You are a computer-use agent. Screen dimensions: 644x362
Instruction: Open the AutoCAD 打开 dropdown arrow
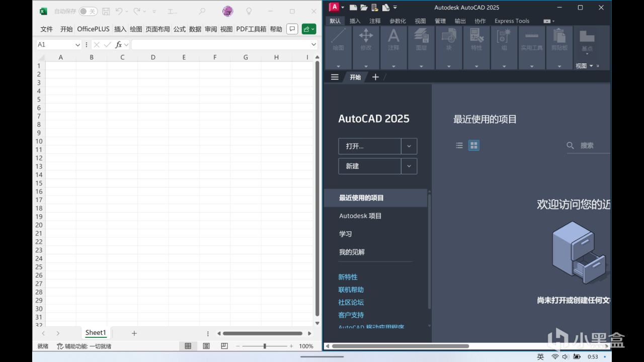[x=409, y=146]
